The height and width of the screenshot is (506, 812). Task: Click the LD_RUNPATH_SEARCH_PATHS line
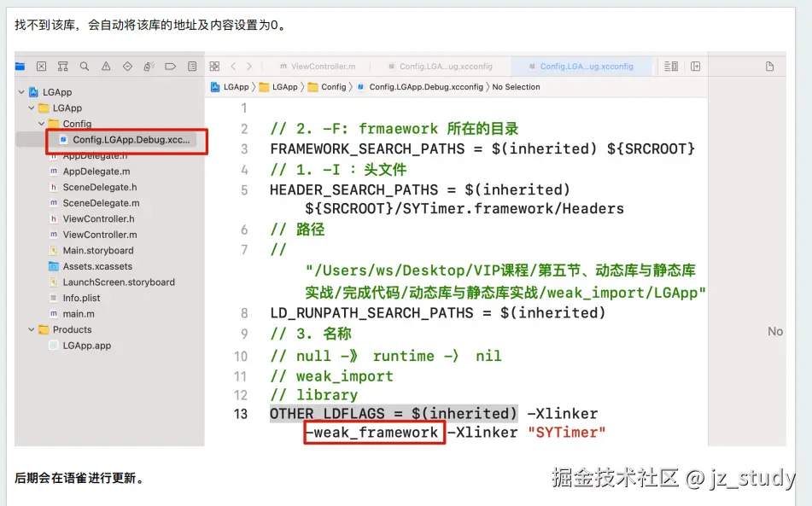tap(437, 313)
